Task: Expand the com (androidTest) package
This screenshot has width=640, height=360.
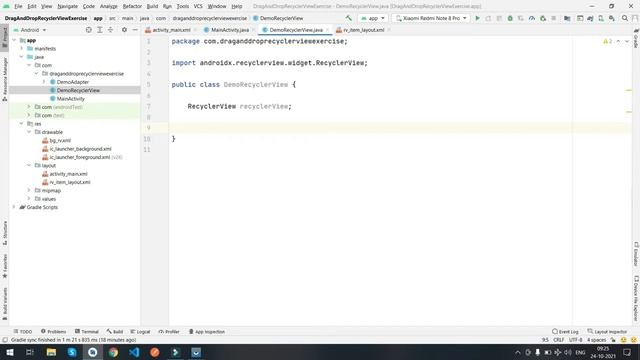Action: pos(29,107)
